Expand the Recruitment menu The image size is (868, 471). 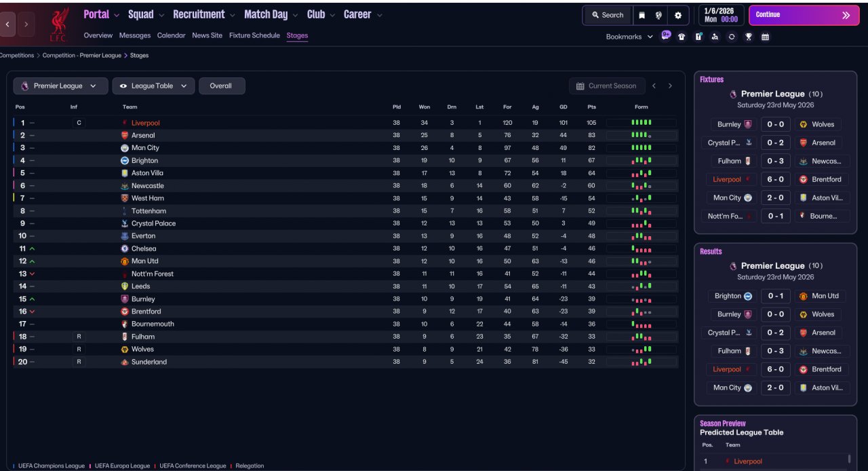[204, 14]
